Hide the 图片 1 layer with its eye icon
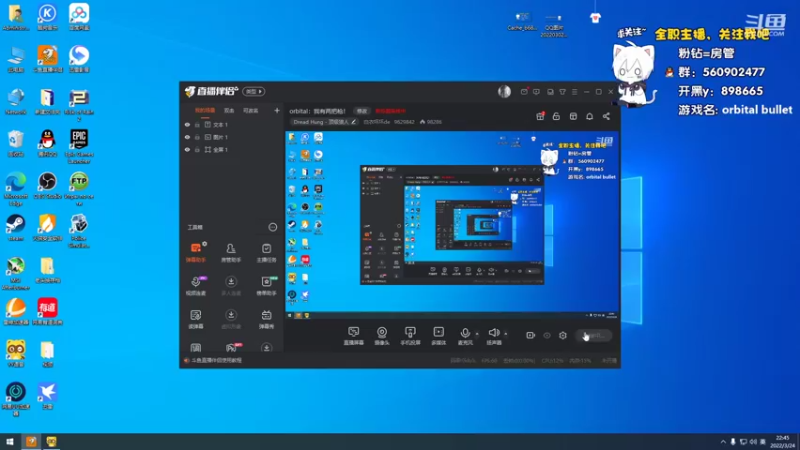 point(187,137)
